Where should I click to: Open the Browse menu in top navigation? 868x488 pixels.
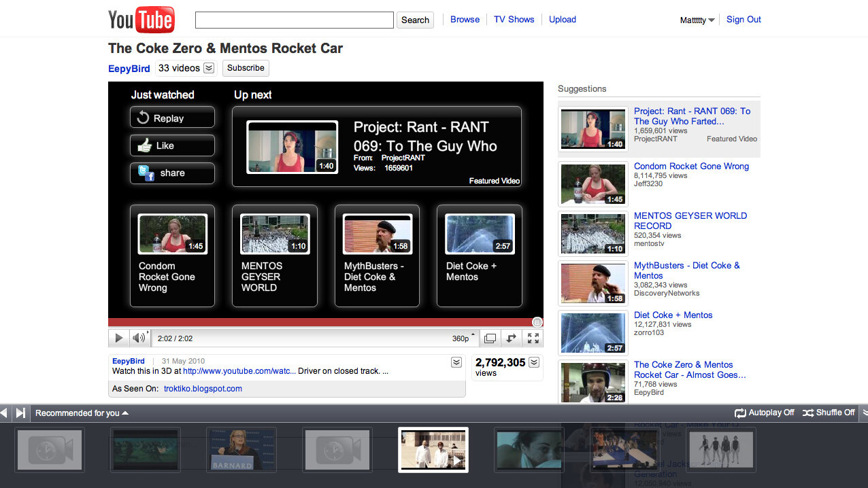[465, 20]
